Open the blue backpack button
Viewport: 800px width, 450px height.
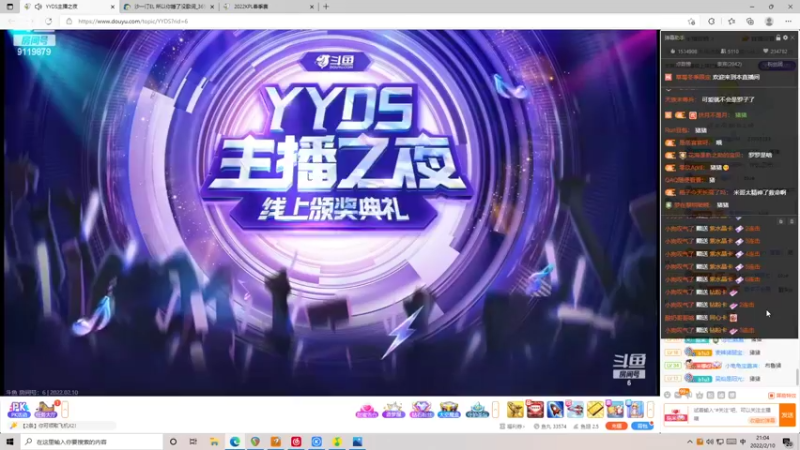pos(642,426)
